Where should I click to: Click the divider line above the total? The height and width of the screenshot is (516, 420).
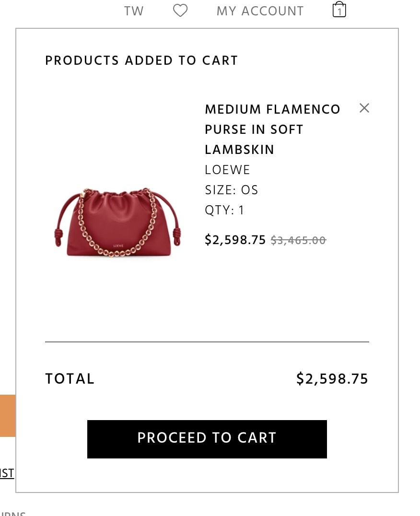point(207,342)
